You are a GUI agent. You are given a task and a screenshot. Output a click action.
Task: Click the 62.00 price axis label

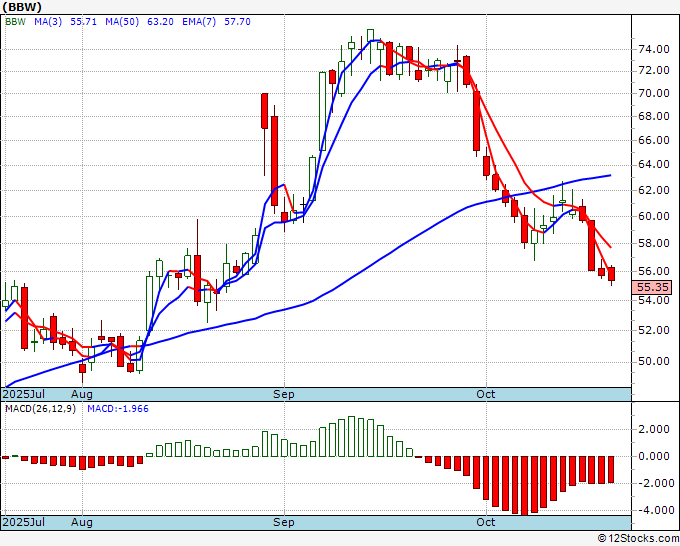tap(654, 190)
